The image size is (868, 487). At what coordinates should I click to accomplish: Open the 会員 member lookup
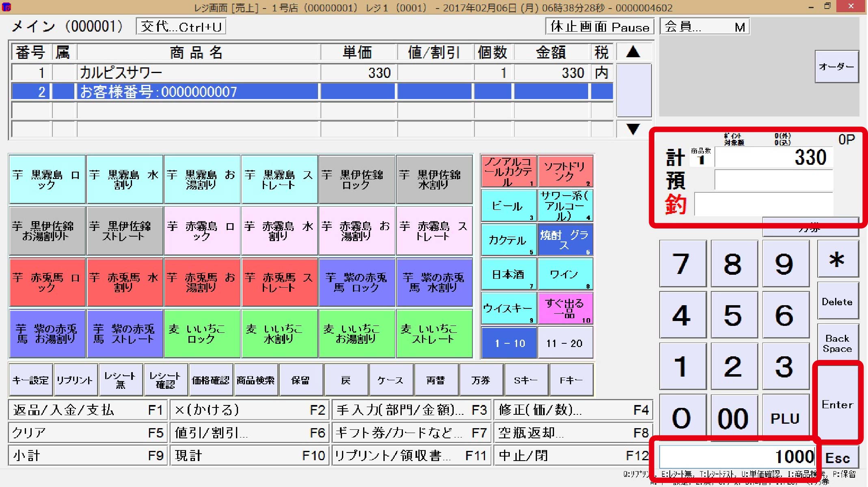[x=704, y=26]
